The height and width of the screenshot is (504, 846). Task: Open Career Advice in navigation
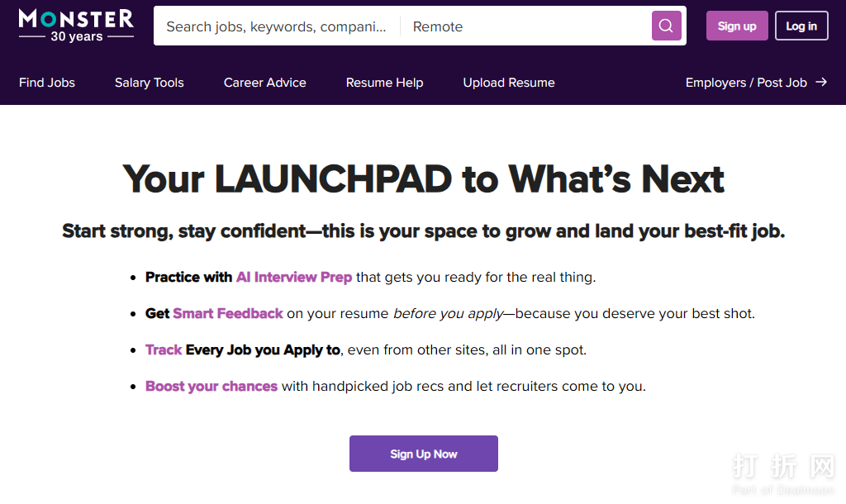[264, 83]
